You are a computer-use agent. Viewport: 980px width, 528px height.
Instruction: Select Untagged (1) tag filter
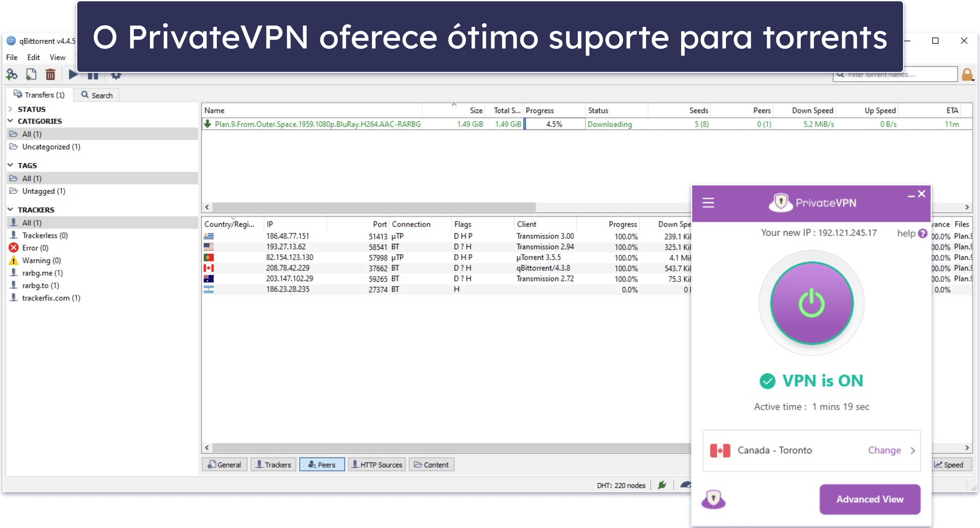(43, 191)
